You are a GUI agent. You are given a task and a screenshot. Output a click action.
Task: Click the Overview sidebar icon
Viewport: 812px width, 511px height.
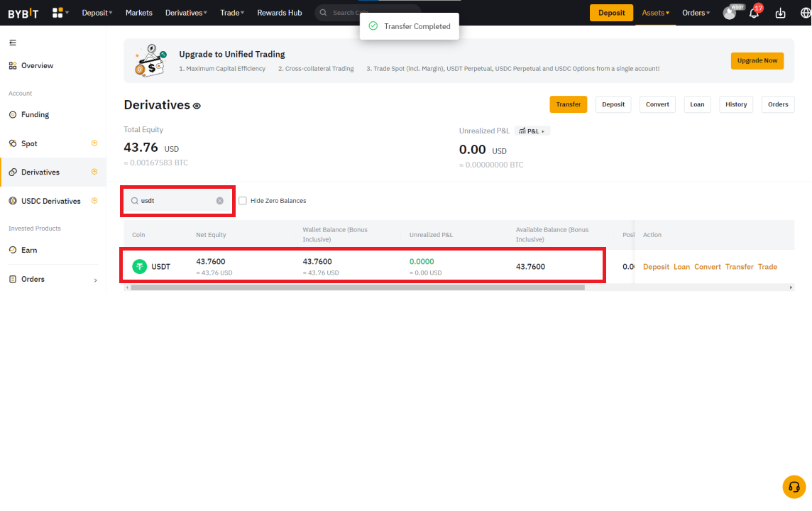[x=13, y=66]
